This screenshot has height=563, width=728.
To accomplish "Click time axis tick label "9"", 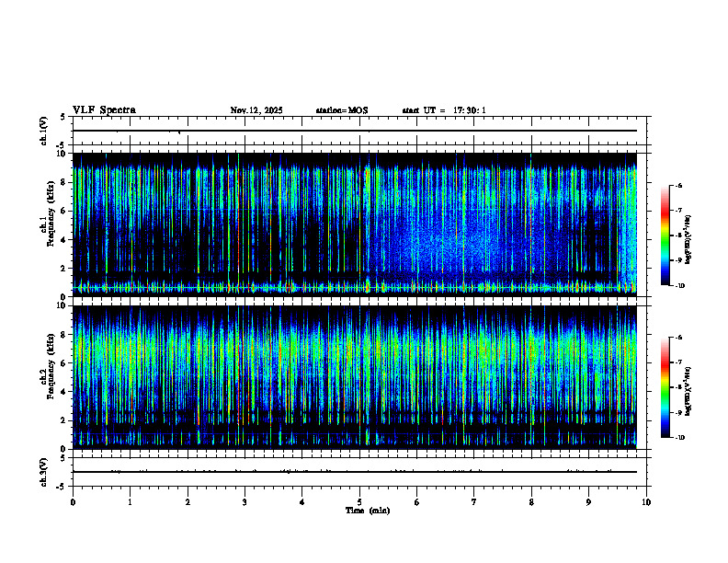I will tap(588, 502).
